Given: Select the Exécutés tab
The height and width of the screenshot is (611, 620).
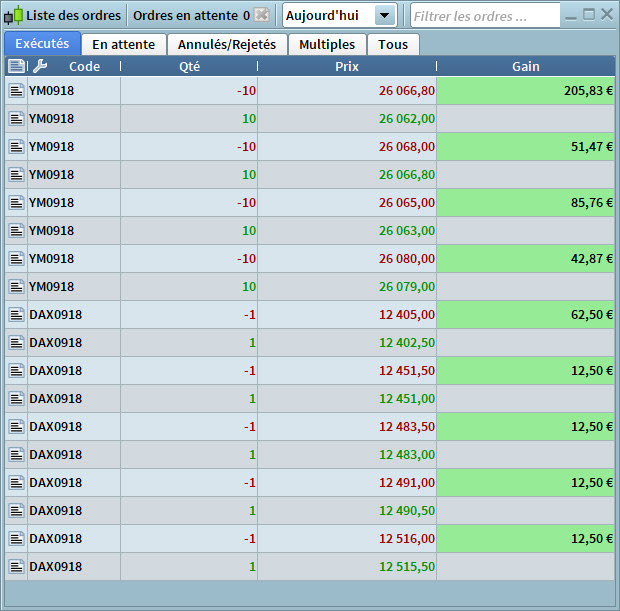Looking at the screenshot, I should (42, 44).
